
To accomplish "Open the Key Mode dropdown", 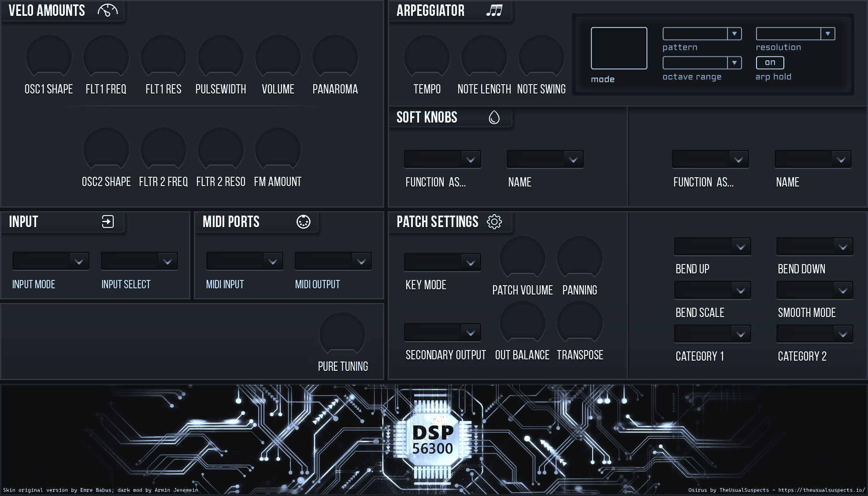I will (x=442, y=263).
